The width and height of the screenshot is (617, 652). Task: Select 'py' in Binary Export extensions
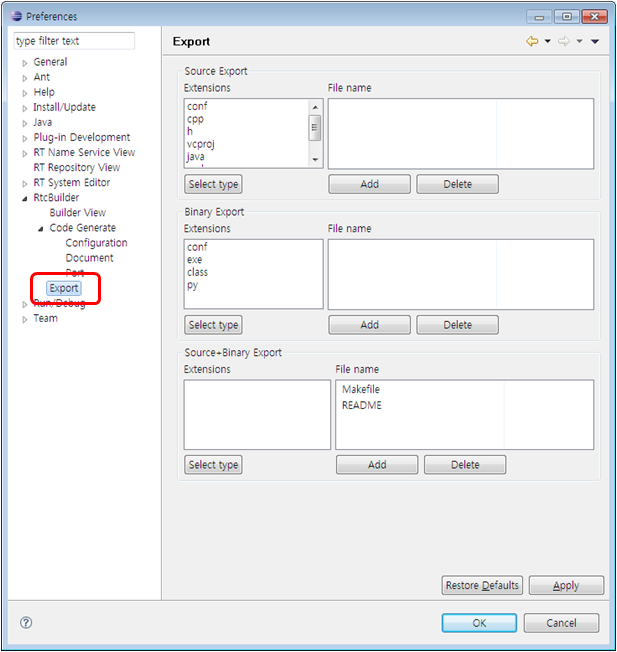pos(192,285)
